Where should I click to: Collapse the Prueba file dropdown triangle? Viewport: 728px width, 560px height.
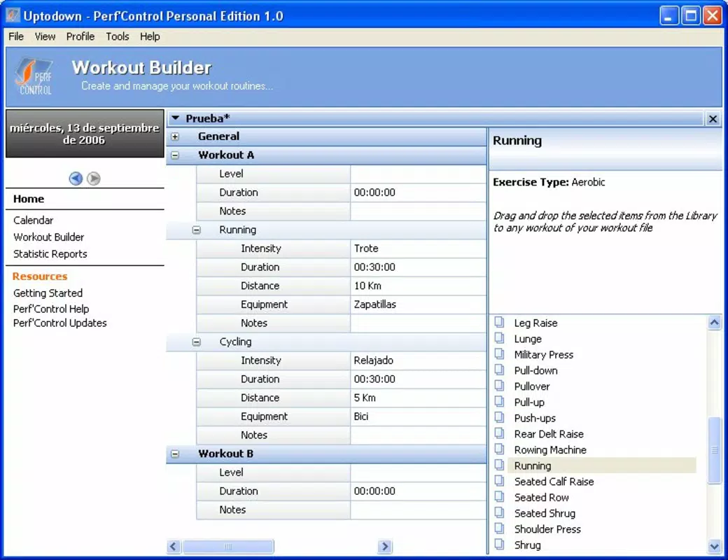coord(176,118)
